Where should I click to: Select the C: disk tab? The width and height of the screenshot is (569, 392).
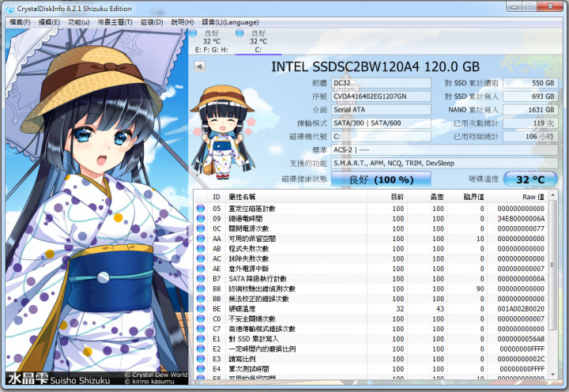pos(258,41)
